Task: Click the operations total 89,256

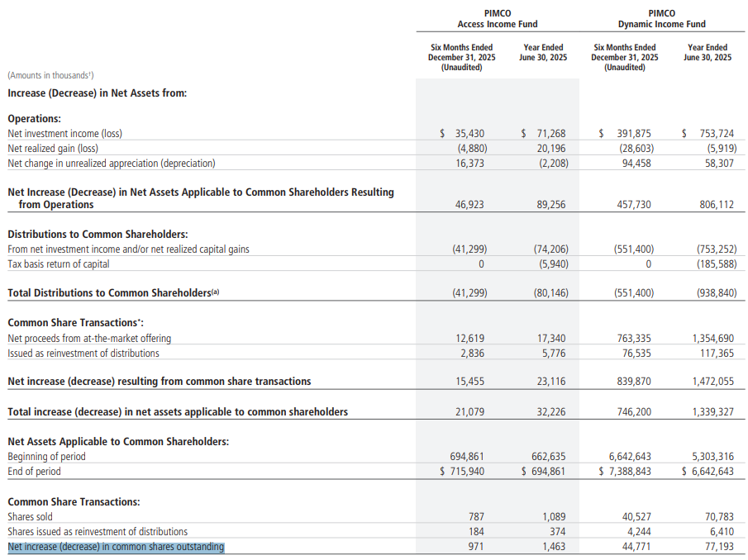Action: click(x=551, y=205)
